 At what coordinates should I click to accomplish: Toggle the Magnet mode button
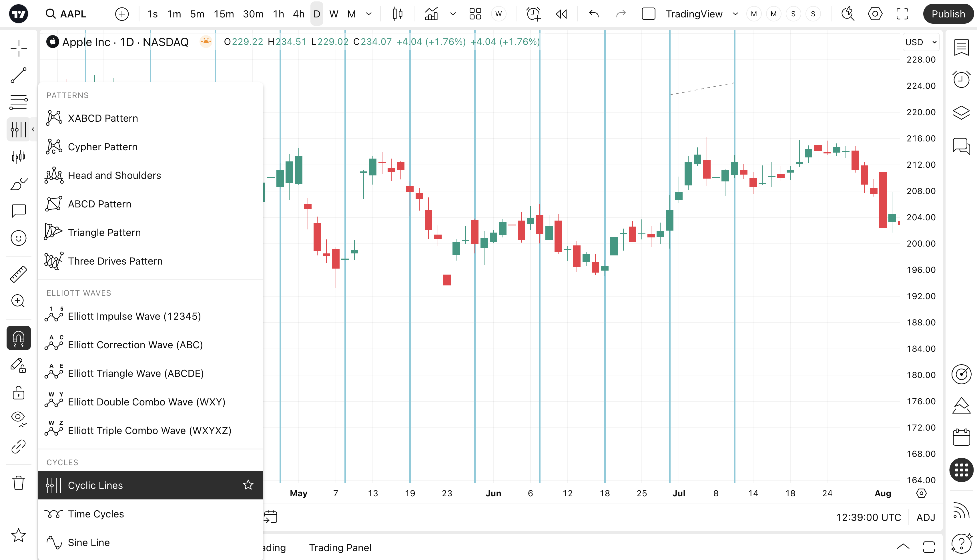point(19,338)
